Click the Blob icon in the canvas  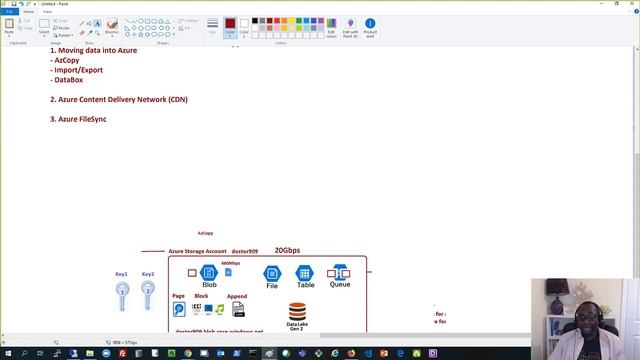pos(209,273)
